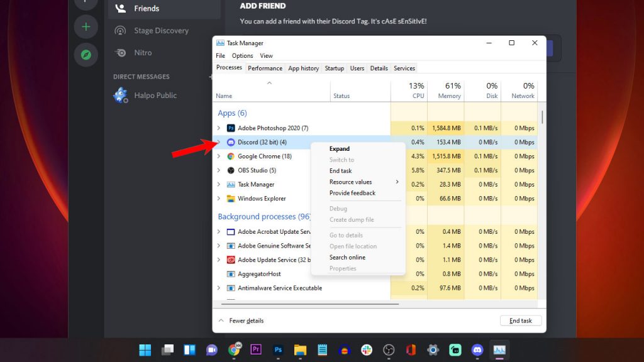Open Slack from the taskbar
Image resolution: width=644 pixels, height=362 pixels.
click(x=367, y=349)
